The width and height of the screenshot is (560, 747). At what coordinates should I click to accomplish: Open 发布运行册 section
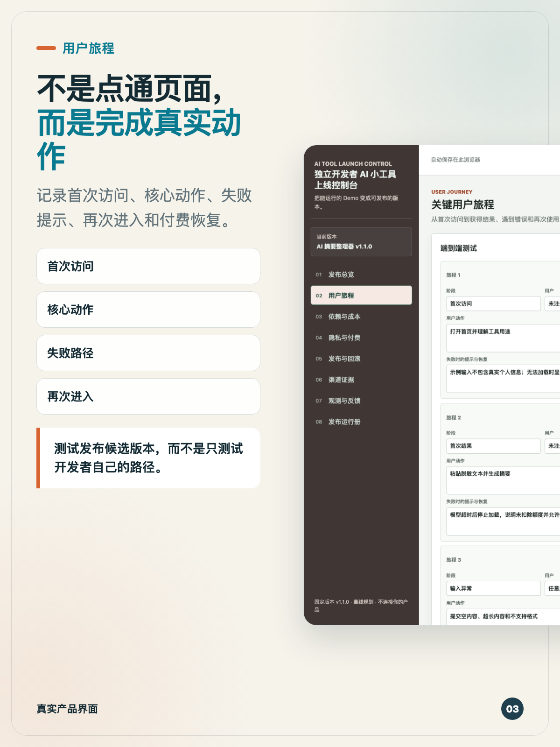click(x=361, y=422)
